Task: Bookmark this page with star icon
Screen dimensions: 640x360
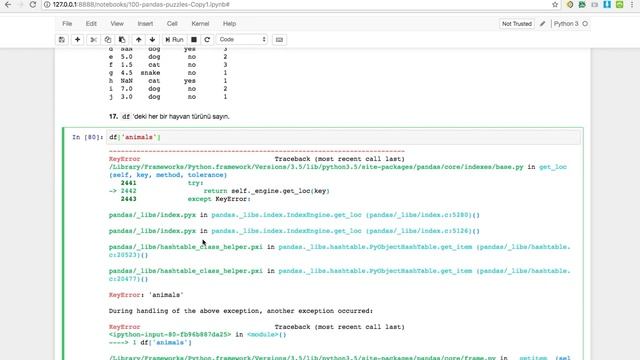Action: [x=555, y=4]
